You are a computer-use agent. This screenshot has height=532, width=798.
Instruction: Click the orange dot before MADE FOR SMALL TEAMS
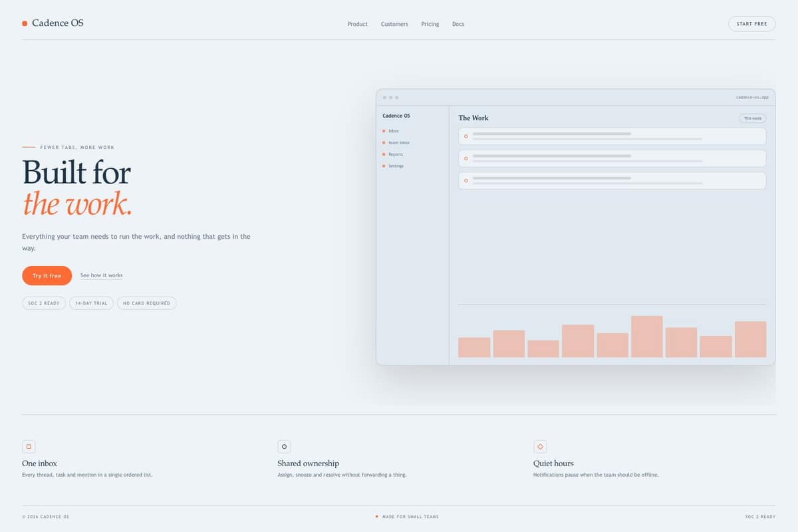click(x=376, y=517)
